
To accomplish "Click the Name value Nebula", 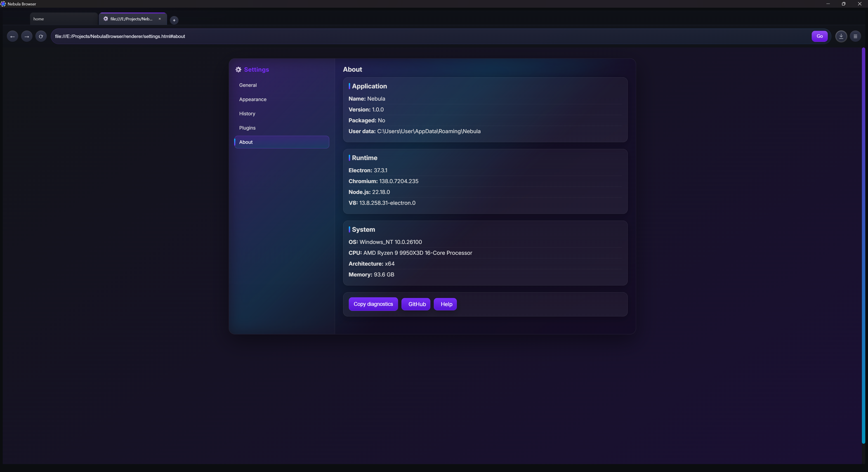I will [376, 99].
